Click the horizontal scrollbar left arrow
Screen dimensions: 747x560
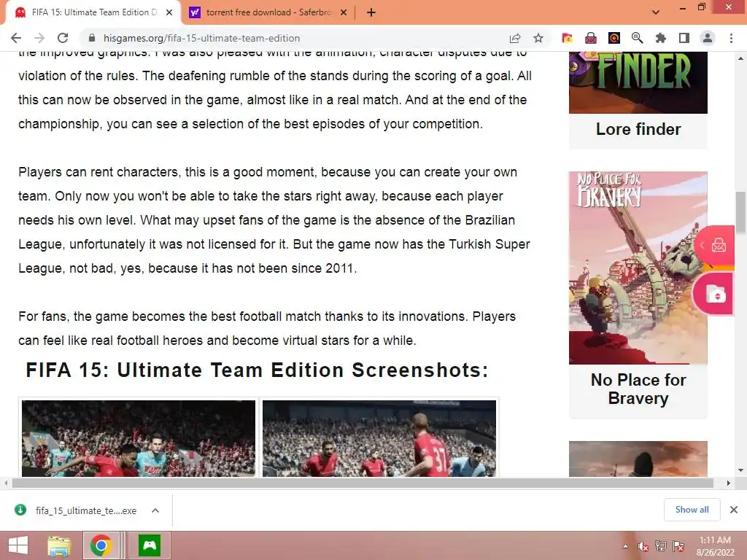click(x=6, y=483)
